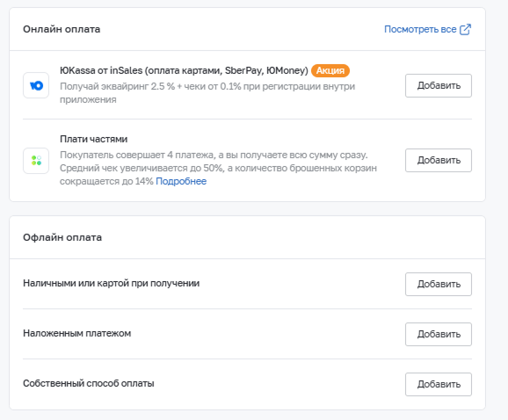Click the Собственный способ оплаты text
The height and width of the screenshot is (420, 508).
89,383
